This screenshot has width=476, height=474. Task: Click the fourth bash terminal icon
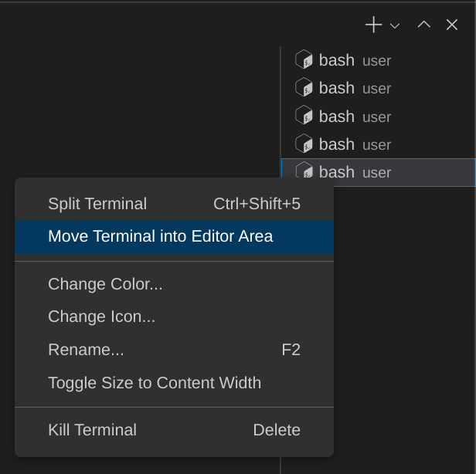[304, 144]
